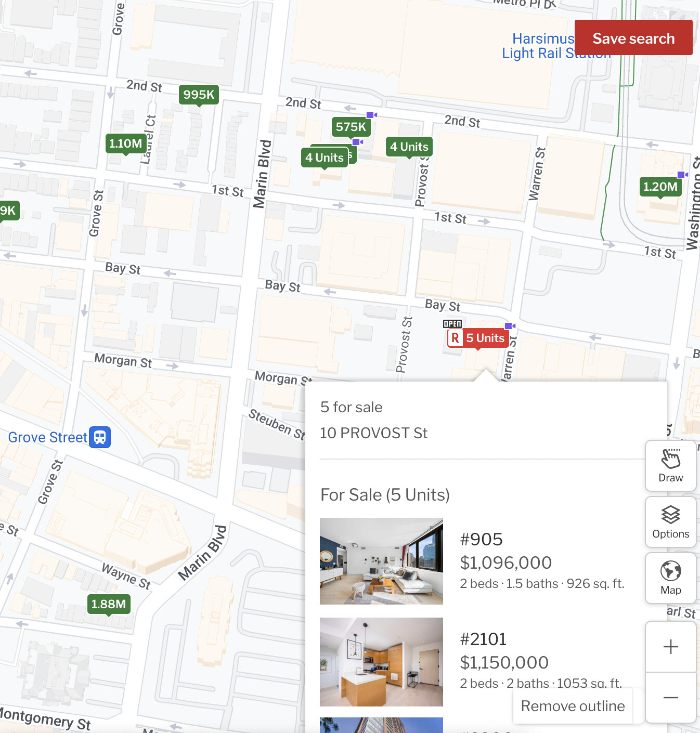Viewport: 700px width, 733px height.
Task: Click the video tour icon on 1.20M marker
Action: (683, 175)
